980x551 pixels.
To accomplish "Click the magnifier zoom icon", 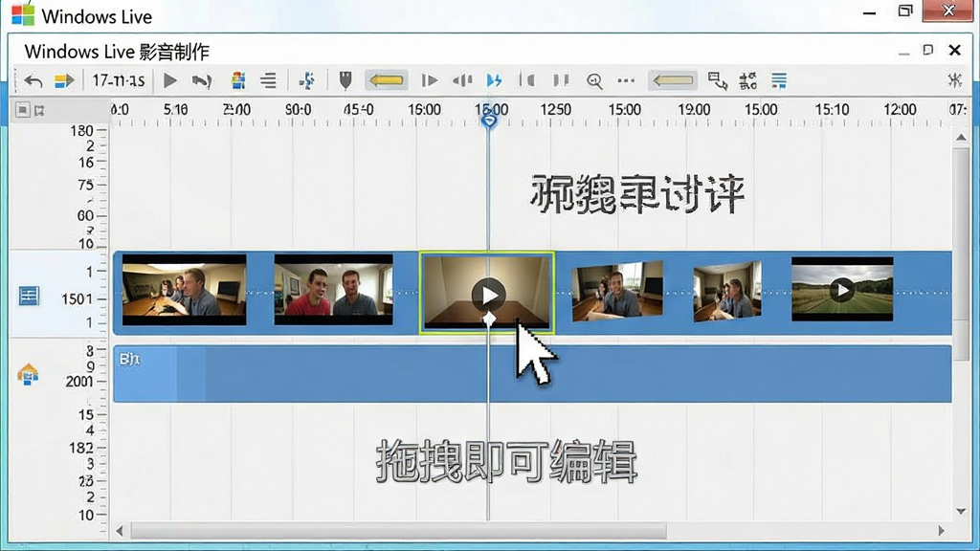I will (594, 81).
